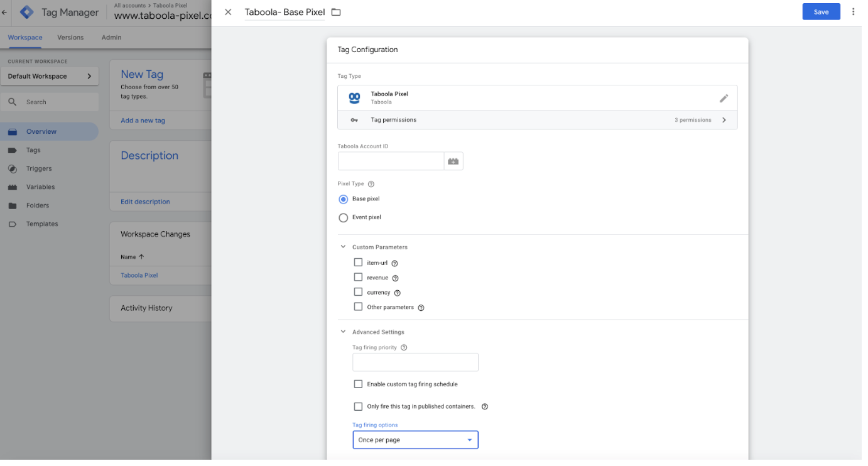Collapse the Advanced Settings section

343,332
